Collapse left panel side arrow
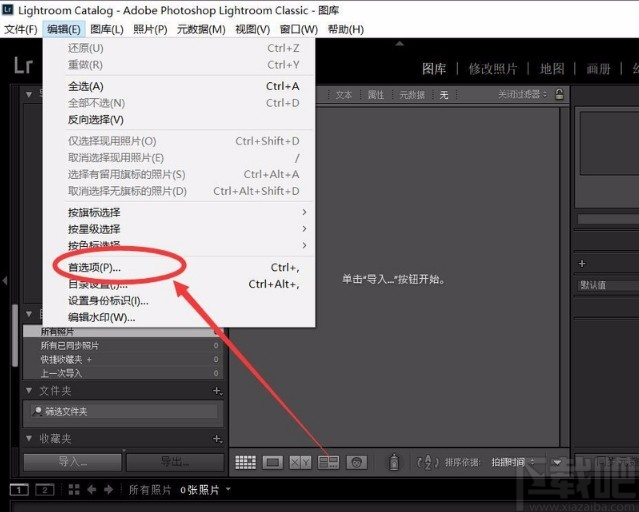639x512 pixels. (5, 280)
